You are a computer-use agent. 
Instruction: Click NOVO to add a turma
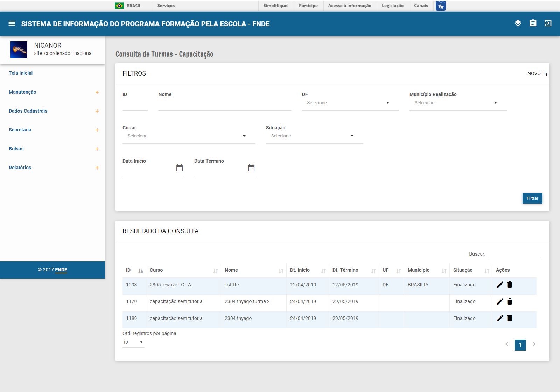pyautogui.click(x=537, y=73)
